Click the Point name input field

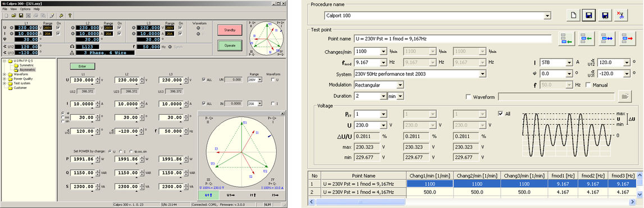point(453,39)
